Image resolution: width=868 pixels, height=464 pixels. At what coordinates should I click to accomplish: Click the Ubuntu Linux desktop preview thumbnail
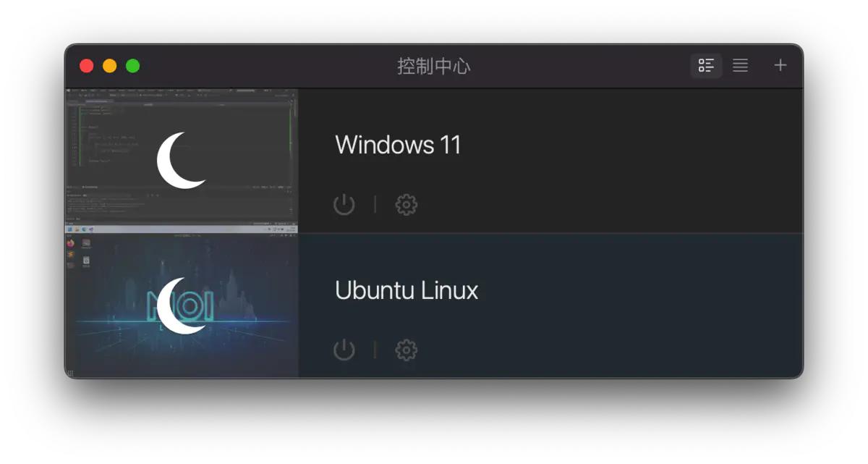click(x=182, y=305)
